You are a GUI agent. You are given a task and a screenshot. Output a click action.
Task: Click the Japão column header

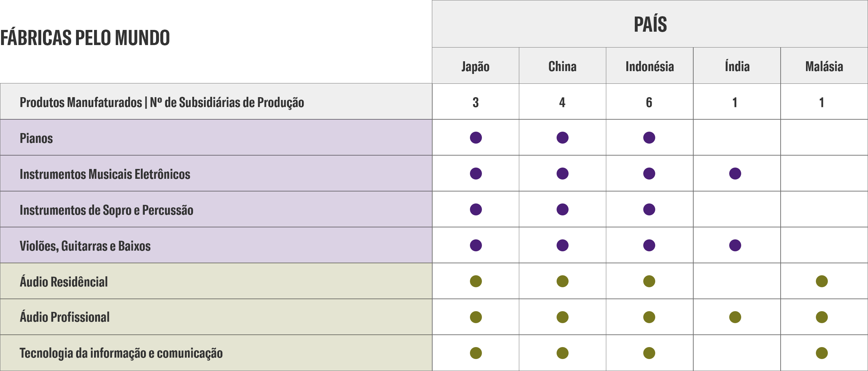[476, 66]
